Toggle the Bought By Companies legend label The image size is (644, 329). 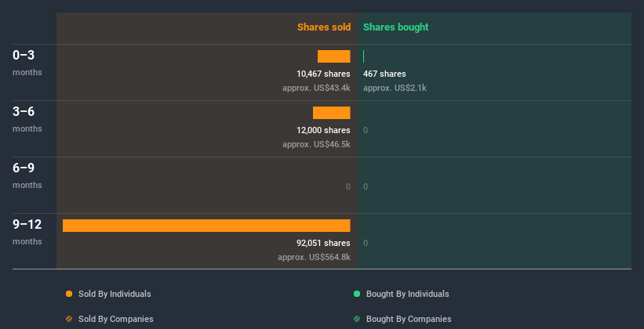click(x=409, y=319)
